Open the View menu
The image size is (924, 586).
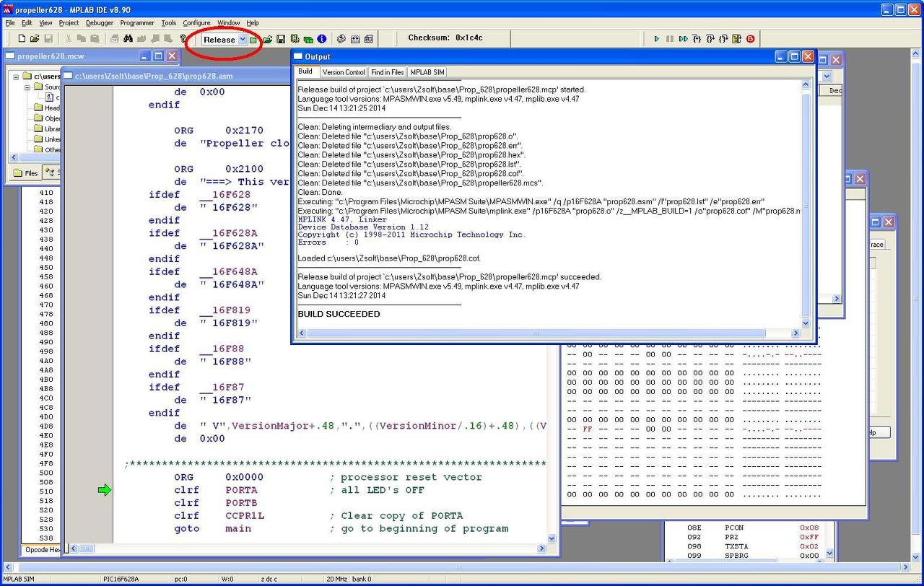click(45, 23)
